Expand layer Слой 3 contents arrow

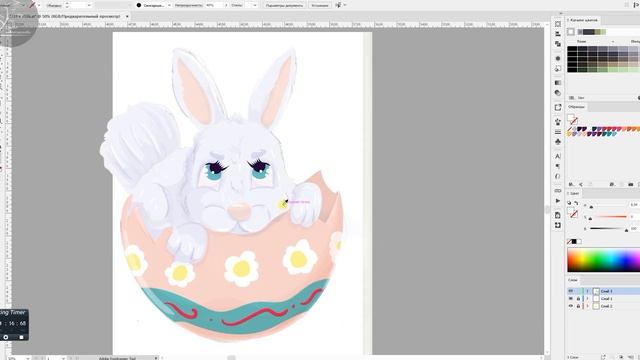588,291
